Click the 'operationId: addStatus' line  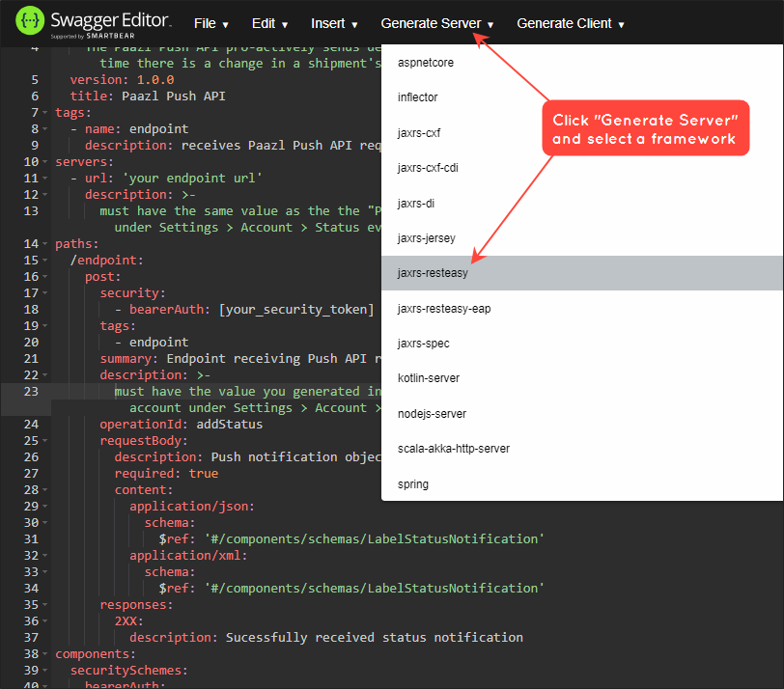(181, 425)
